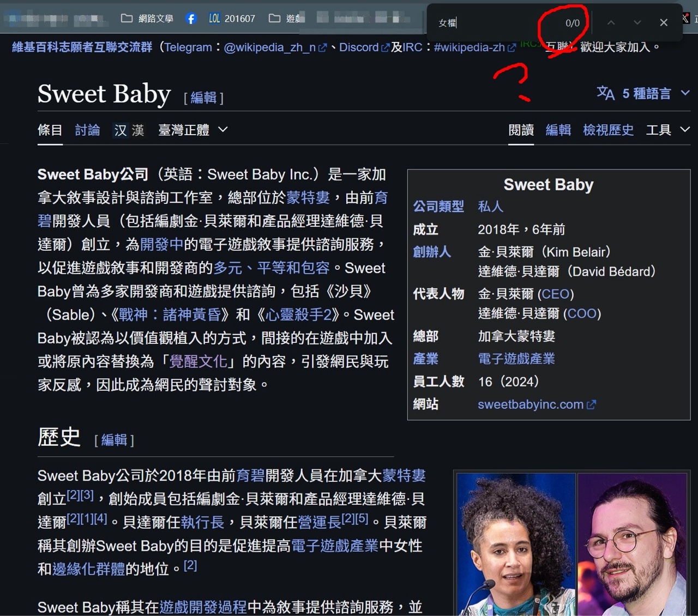Open 營運長 link
Image resolution: width=698 pixels, height=616 pixels.
click(320, 522)
